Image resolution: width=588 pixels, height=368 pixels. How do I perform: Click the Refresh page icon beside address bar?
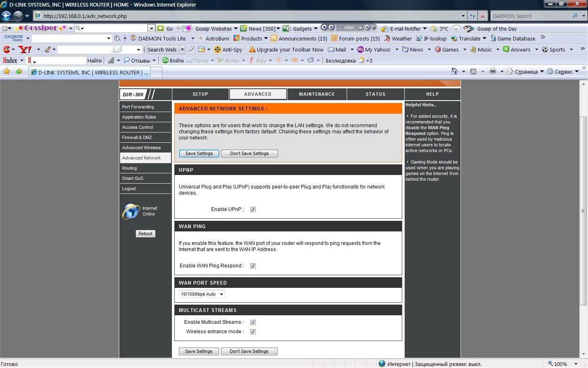pos(472,16)
